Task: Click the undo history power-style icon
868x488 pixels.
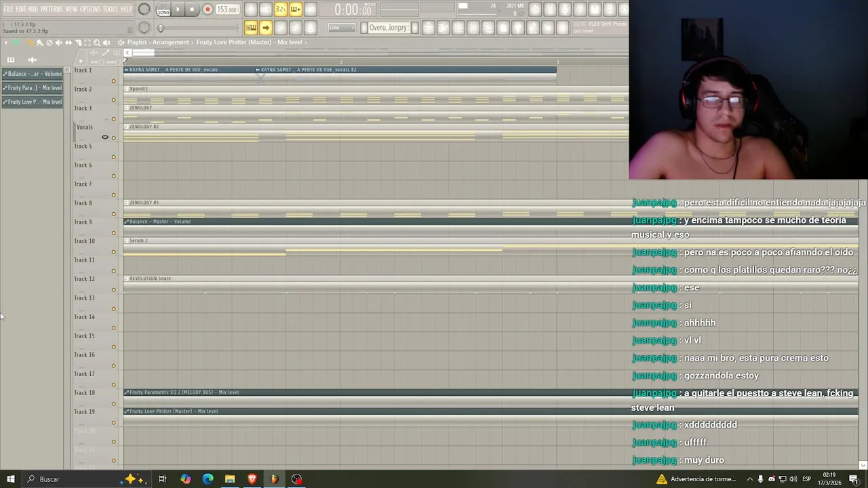Action: coord(535,9)
